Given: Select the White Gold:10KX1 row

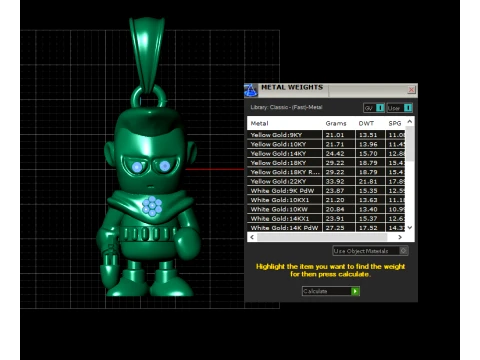Looking at the screenshot, I should click(326, 200).
